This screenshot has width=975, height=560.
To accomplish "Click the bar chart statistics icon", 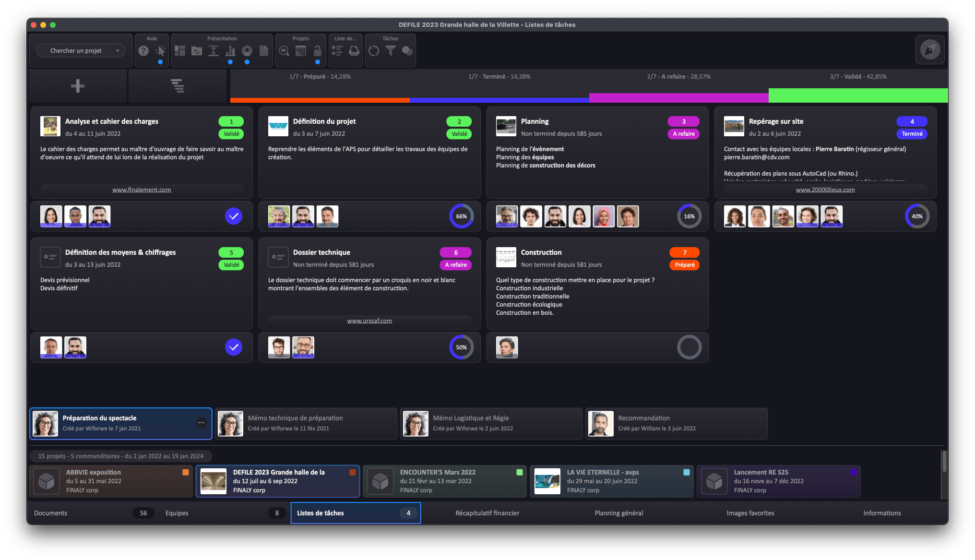I will click(230, 50).
